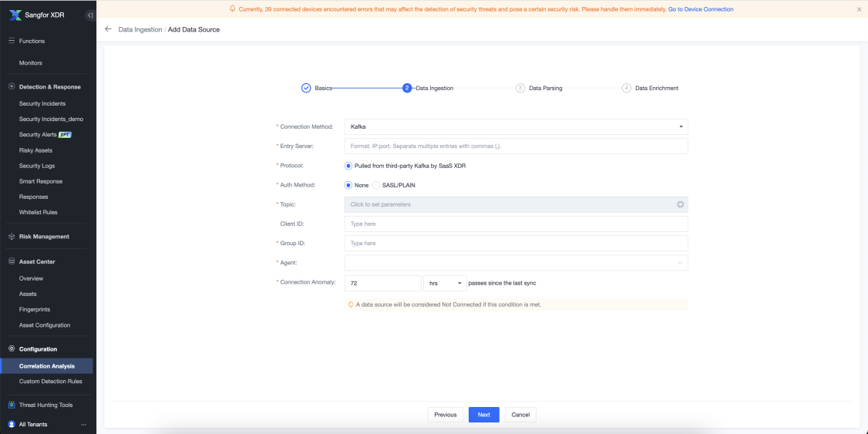Open Asset Center Overview in the sidebar
This screenshot has width=868, height=434.
pos(31,278)
